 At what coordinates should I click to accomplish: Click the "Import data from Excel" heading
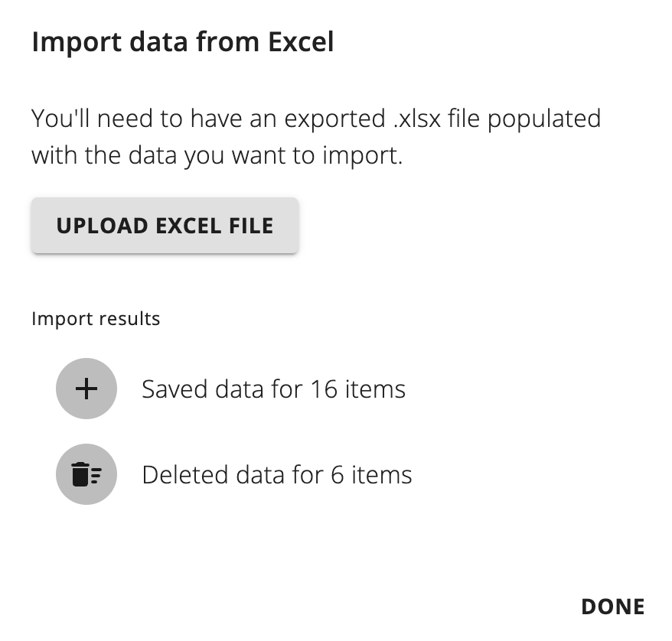click(183, 42)
